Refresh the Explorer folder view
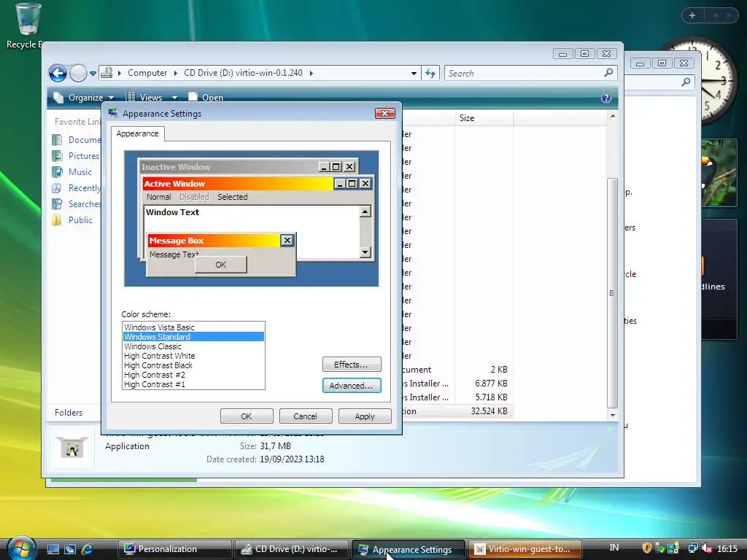 pyautogui.click(x=430, y=74)
